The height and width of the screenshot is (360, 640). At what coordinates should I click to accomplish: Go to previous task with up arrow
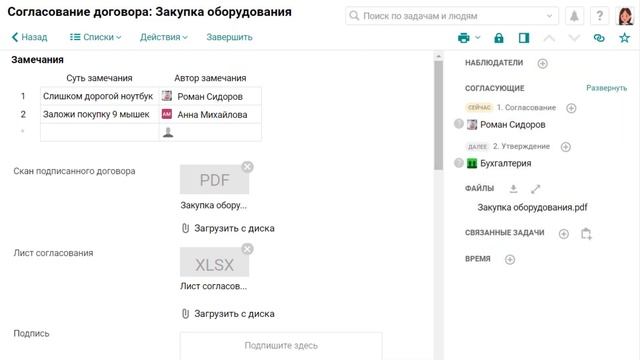pos(549,38)
